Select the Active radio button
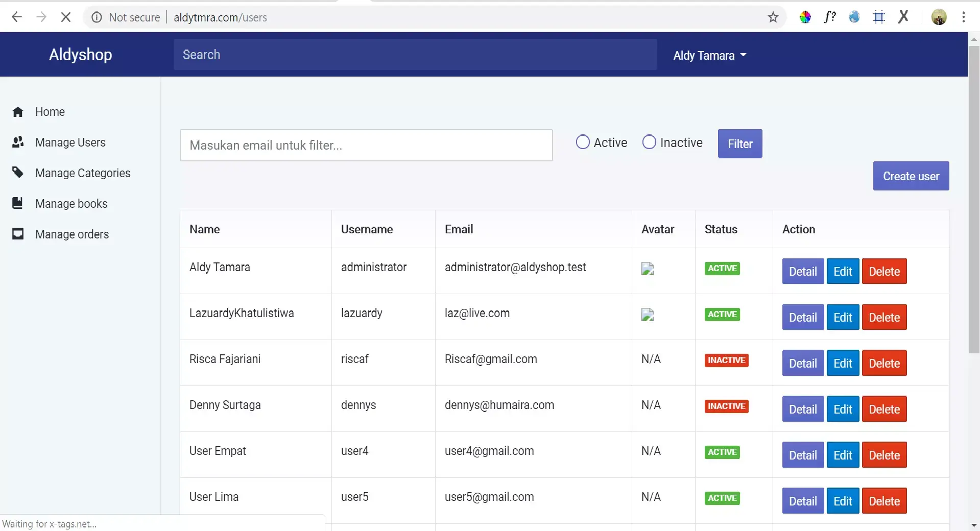The width and height of the screenshot is (980, 531). [583, 142]
